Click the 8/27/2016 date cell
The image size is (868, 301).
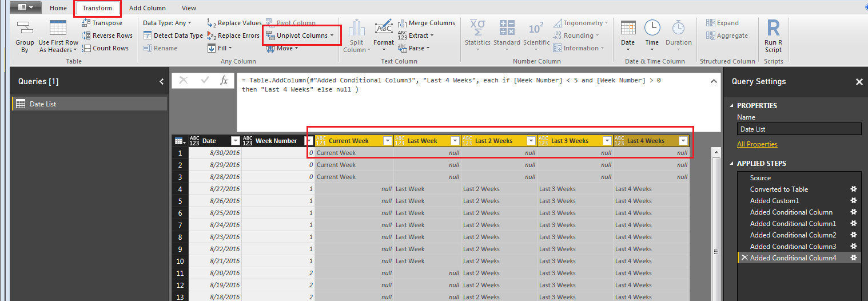(214, 189)
